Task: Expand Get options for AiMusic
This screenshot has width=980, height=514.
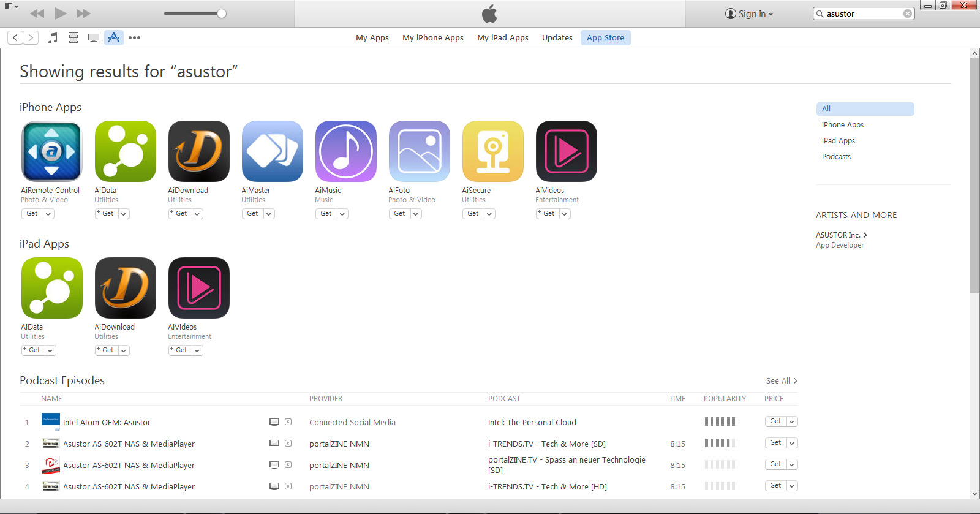Action: [342, 214]
